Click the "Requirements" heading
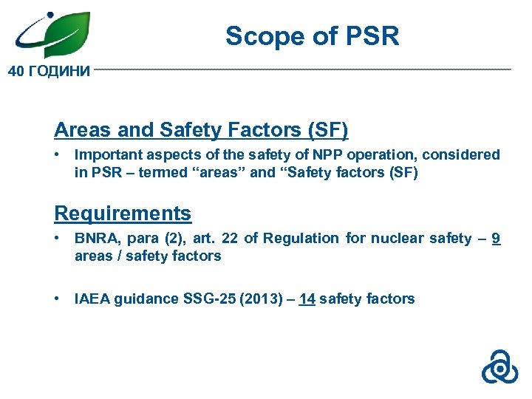Viewport: 532px width, 399px height. pos(123,214)
